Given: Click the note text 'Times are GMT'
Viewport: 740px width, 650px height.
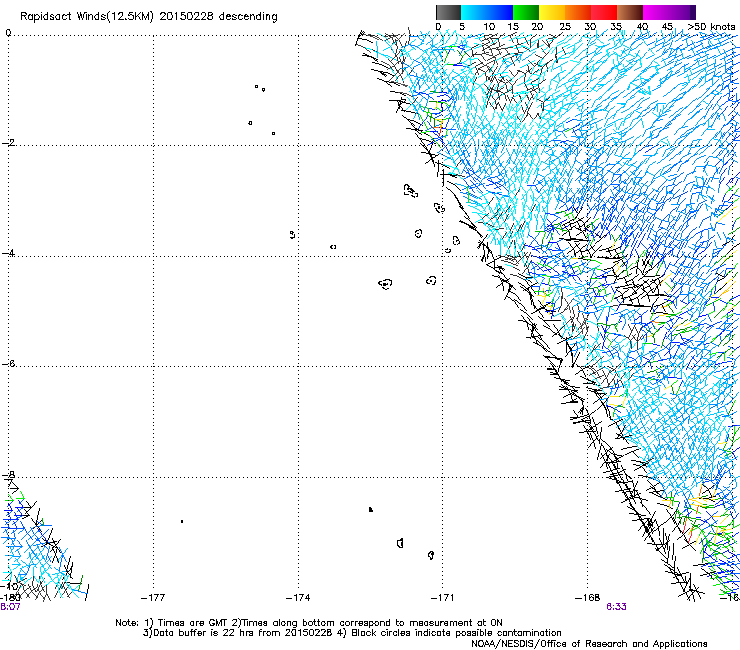Looking at the screenshot, I should [x=193, y=623].
